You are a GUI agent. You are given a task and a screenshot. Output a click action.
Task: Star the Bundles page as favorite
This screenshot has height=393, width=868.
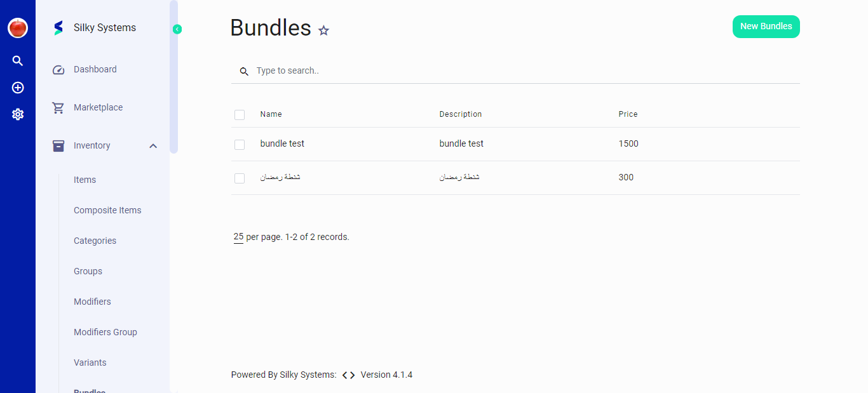tap(323, 30)
